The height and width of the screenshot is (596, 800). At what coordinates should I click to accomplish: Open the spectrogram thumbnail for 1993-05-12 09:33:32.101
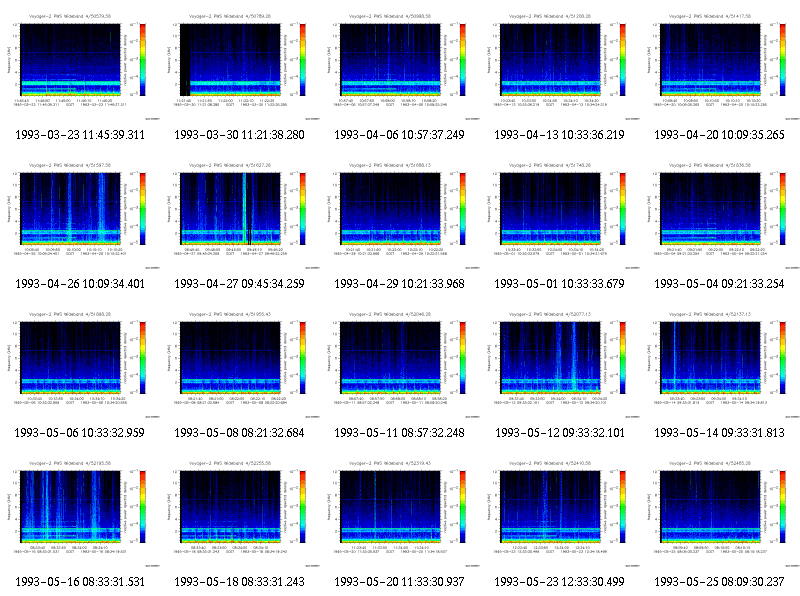tap(560, 364)
